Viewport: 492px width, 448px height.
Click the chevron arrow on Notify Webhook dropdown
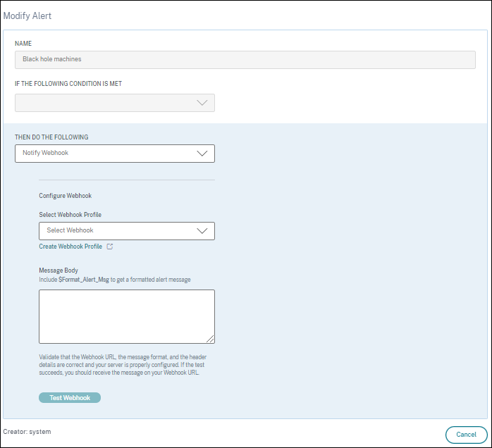tap(202, 153)
